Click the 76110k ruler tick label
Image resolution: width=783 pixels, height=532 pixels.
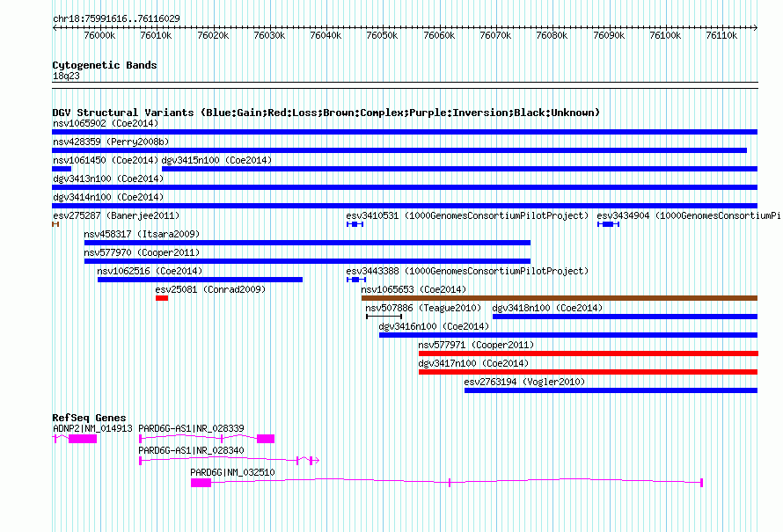click(x=721, y=35)
